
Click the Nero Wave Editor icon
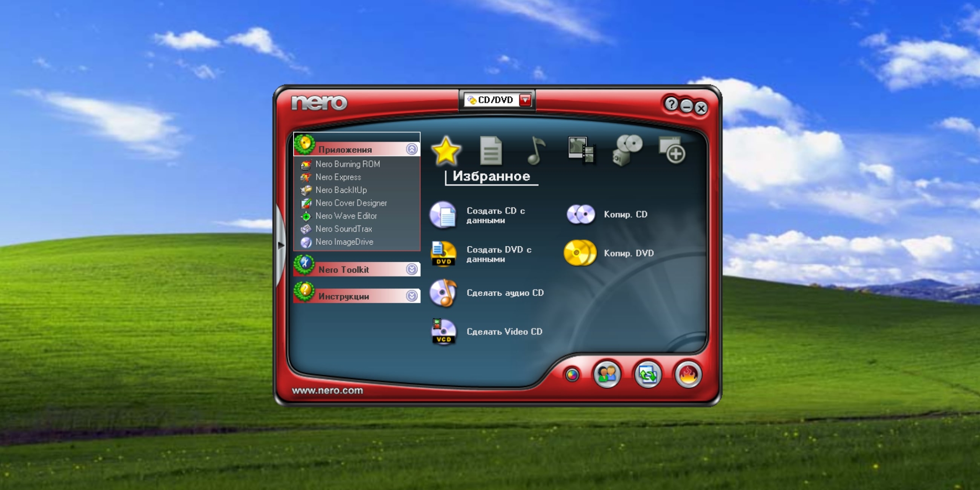306,216
